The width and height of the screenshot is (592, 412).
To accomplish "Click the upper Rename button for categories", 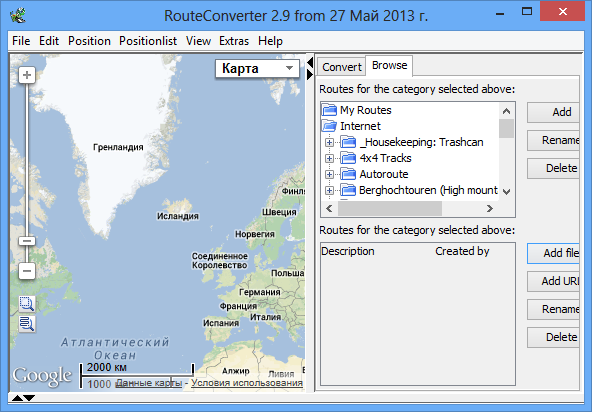I will click(x=553, y=140).
